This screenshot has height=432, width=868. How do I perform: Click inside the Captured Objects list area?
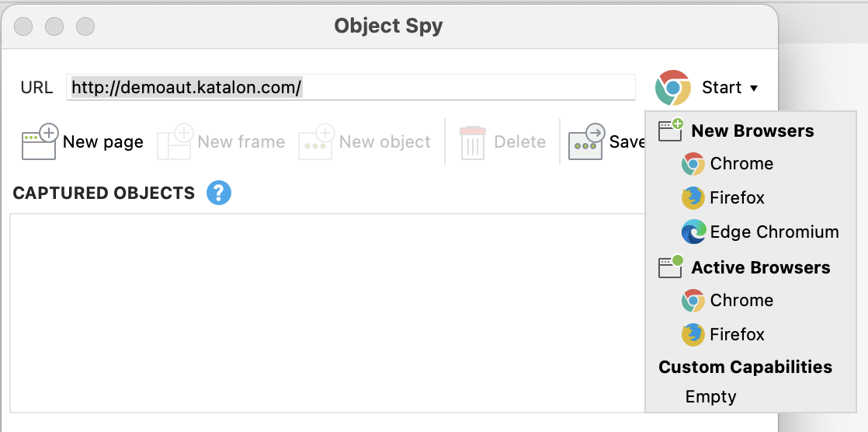(x=328, y=313)
